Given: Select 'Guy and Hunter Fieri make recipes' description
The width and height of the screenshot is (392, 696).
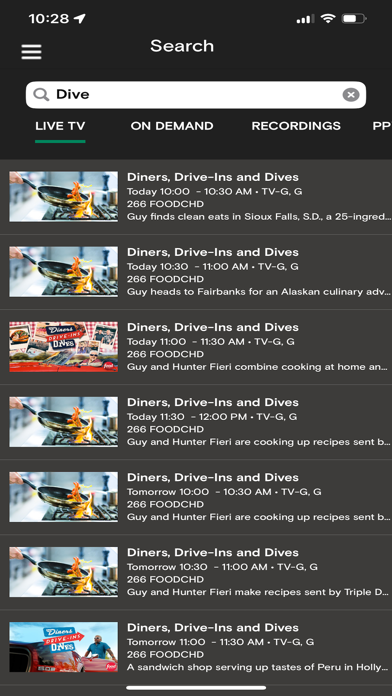Looking at the screenshot, I should click(258, 592).
